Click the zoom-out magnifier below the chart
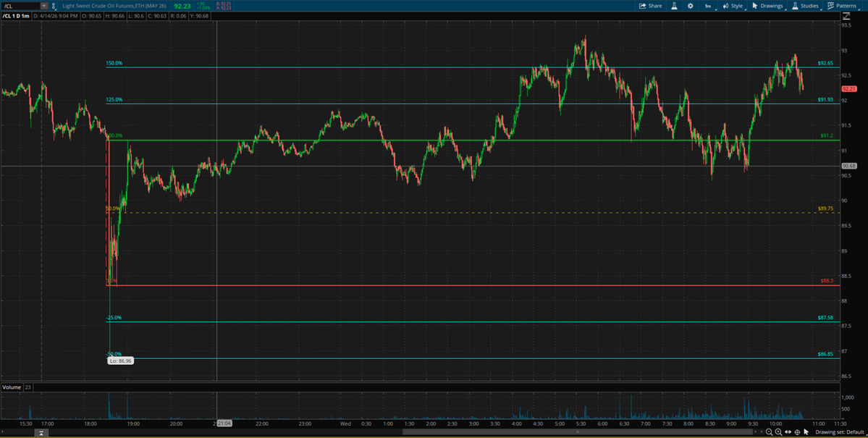868x438 pixels. 770,432
